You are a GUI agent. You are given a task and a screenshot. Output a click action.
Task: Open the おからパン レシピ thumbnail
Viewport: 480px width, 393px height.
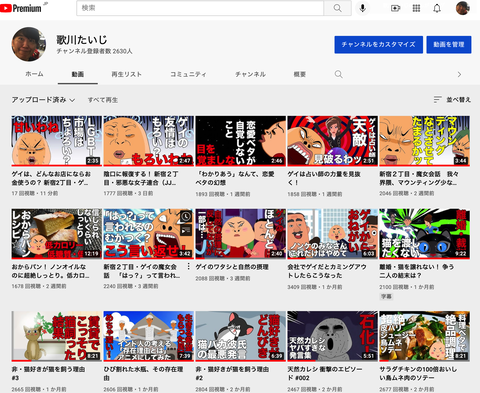pyautogui.click(x=56, y=234)
